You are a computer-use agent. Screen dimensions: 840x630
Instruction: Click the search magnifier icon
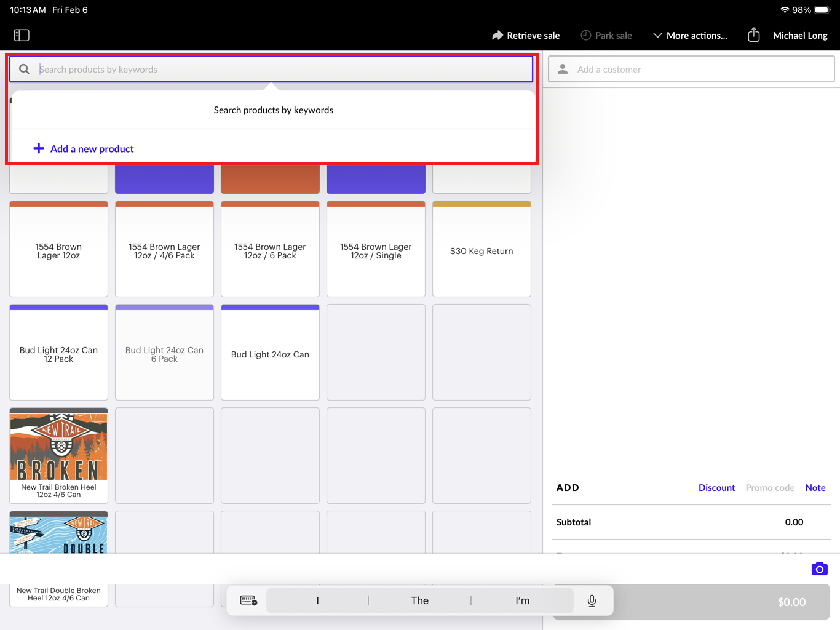[x=24, y=69]
